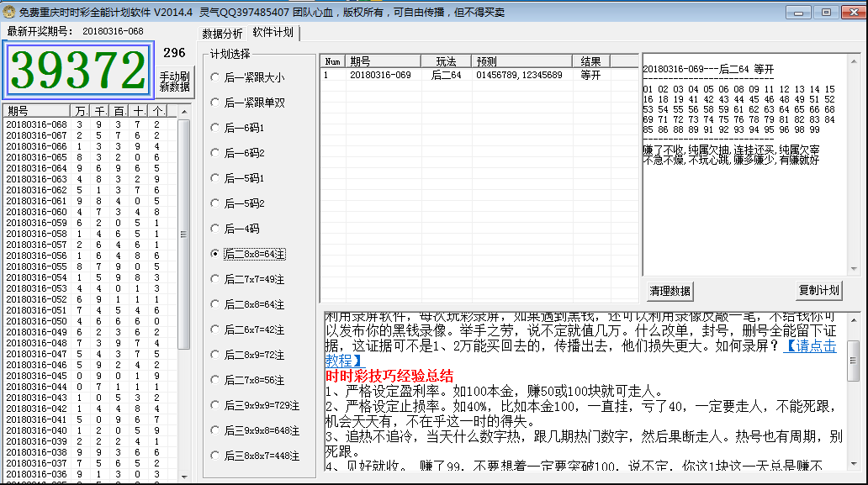Click the 清理数据 button

click(x=670, y=291)
